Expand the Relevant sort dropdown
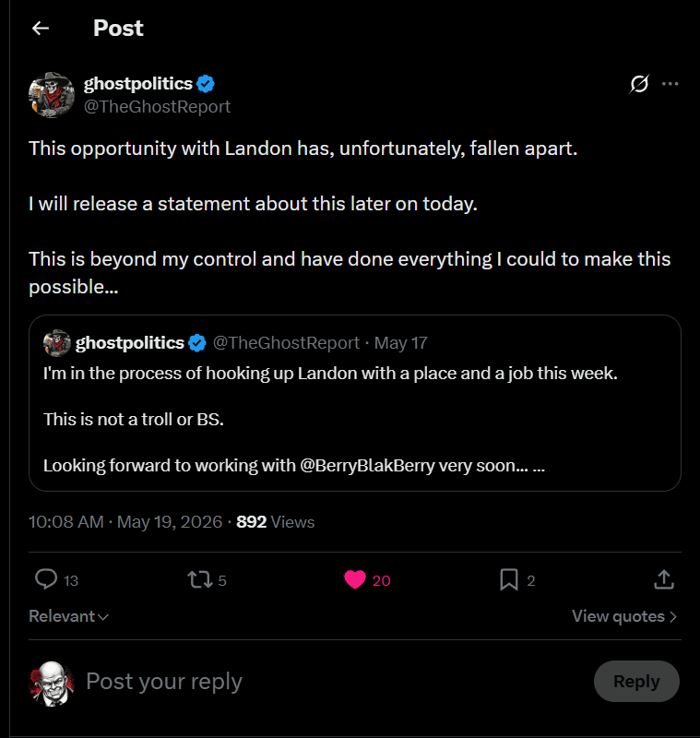This screenshot has width=700, height=738. pos(68,616)
